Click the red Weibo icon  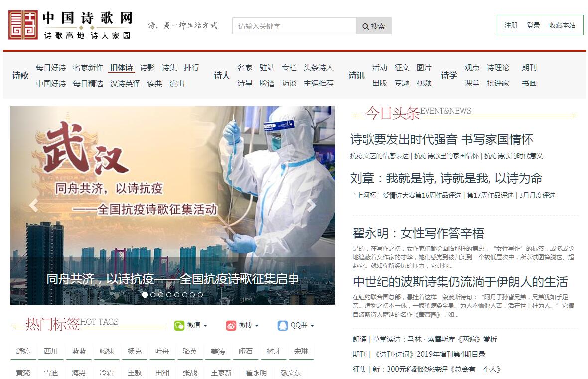pyautogui.click(x=231, y=325)
